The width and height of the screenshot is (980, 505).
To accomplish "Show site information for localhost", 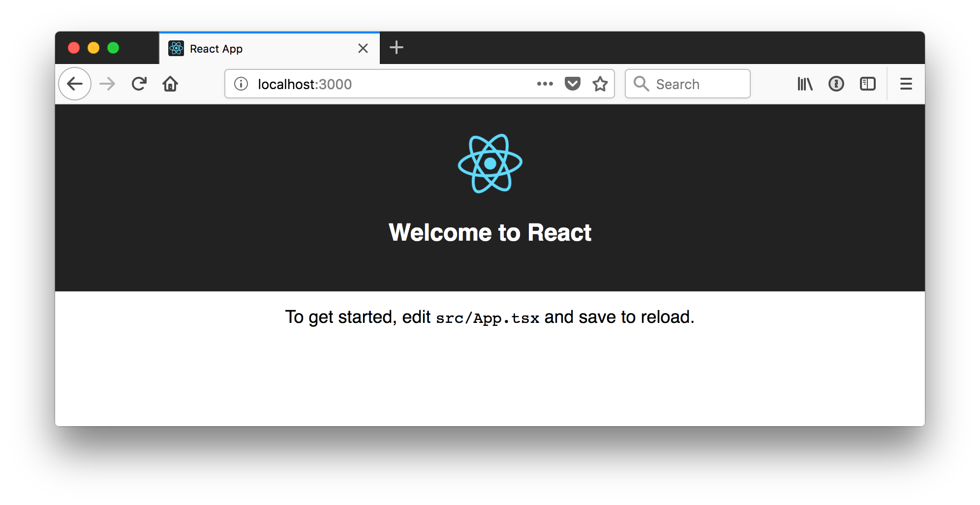I will click(x=241, y=84).
